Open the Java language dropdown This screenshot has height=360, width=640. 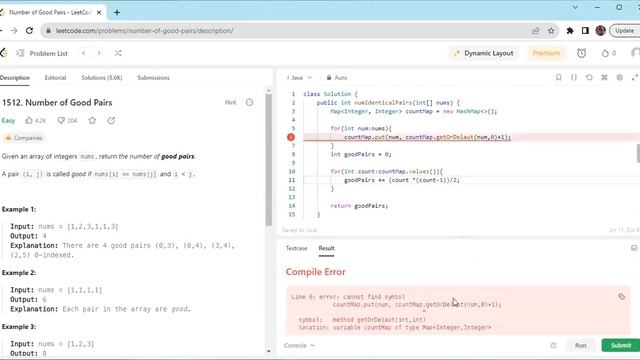[x=299, y=78]
